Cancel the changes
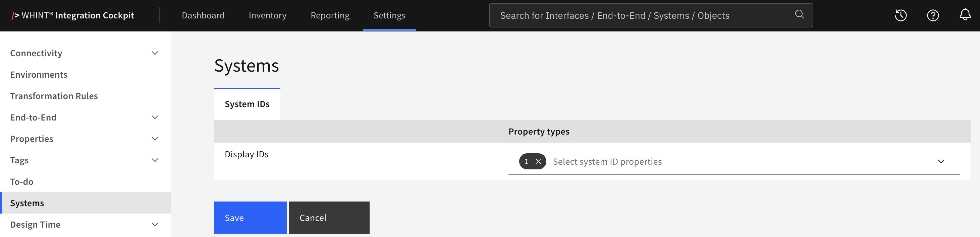 tap(329, 218)
